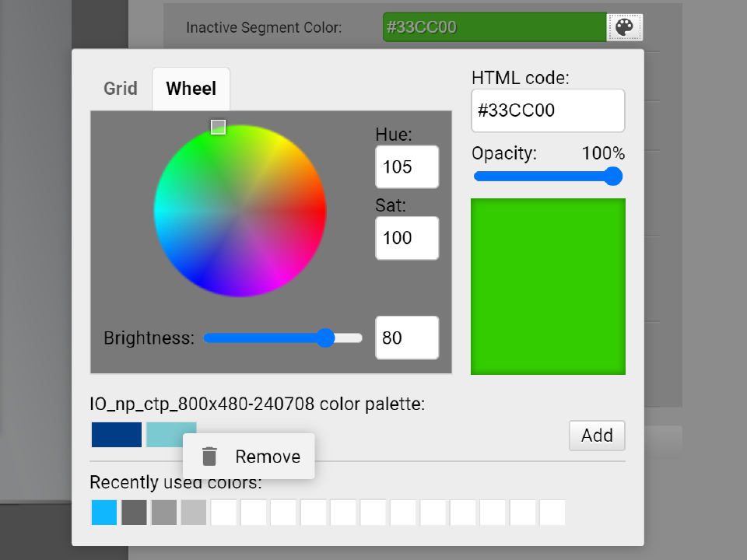Select the medium gray recent color
Image resolution: width=747 pixels, height=560 pixels.
(164, 513)
